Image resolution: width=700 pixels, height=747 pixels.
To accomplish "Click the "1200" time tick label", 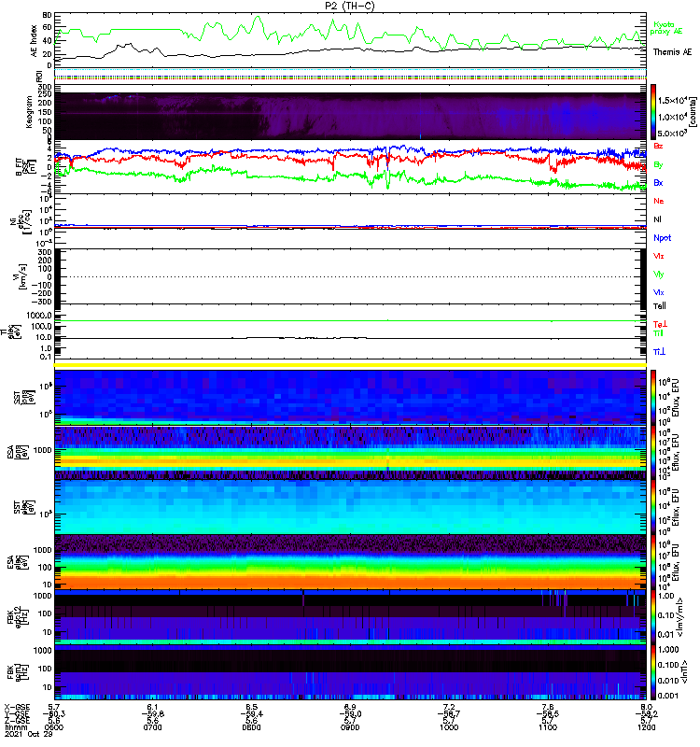I will tap(646, 727).
